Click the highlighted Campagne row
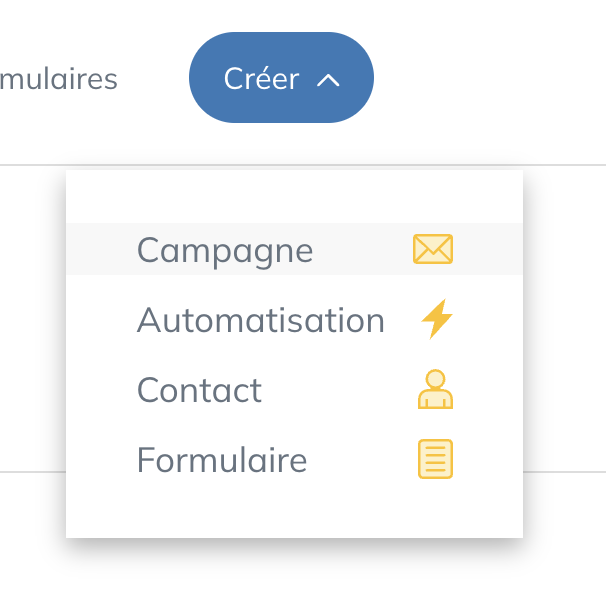Screen dimensions: 606x614 pos(294,249)
